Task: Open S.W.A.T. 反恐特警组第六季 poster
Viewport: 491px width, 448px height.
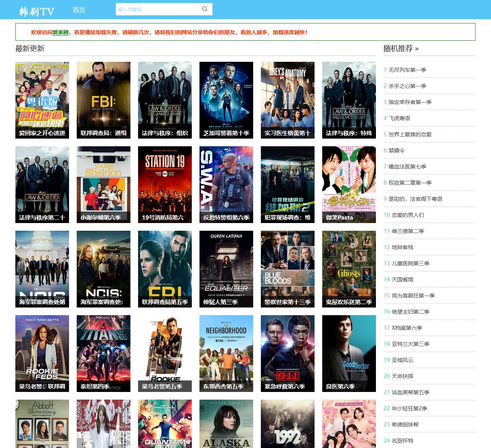Action: pos(226,185)
